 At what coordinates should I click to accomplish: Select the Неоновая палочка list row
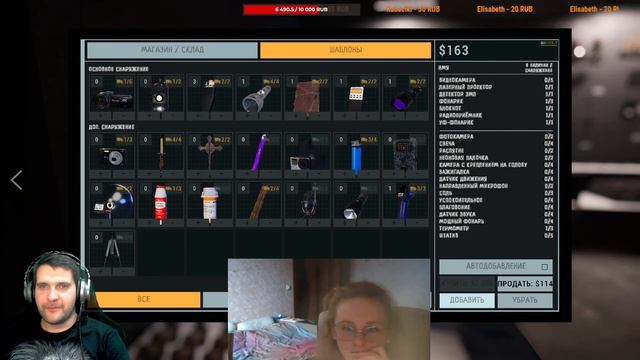coord(496,158)
